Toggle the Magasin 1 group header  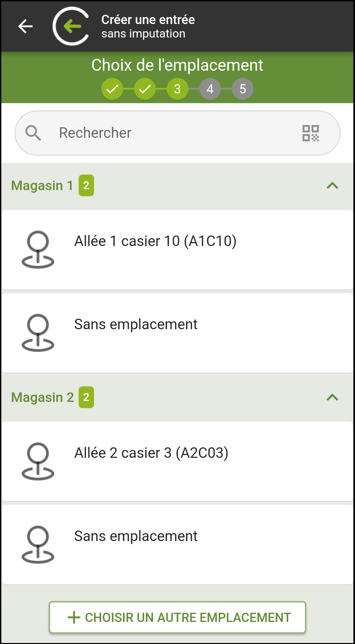tap(177, 186)
